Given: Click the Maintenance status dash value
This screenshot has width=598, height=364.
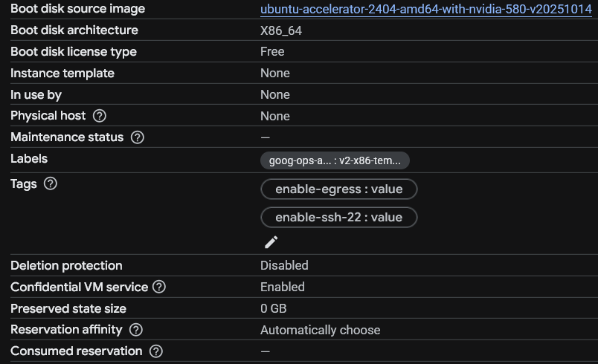Looking at the screenshot, I should [265, 137].
